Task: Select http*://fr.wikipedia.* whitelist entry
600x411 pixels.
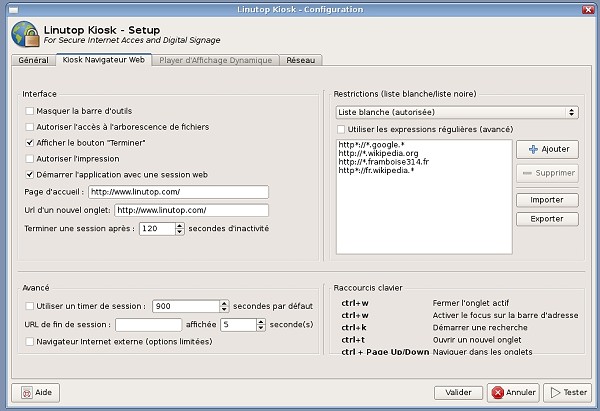Action: [x=376, y=171]
